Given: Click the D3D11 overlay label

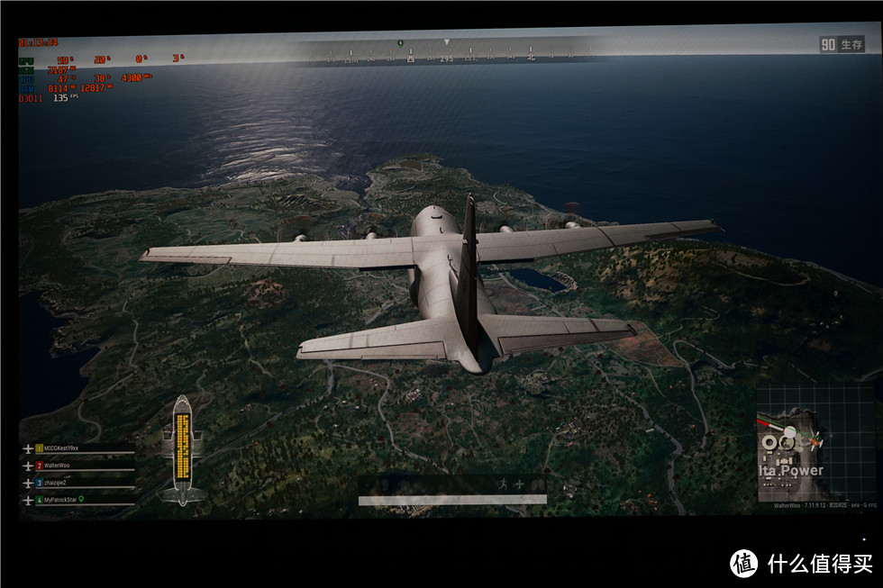Looking at the screenshot, I should [30, 98].
